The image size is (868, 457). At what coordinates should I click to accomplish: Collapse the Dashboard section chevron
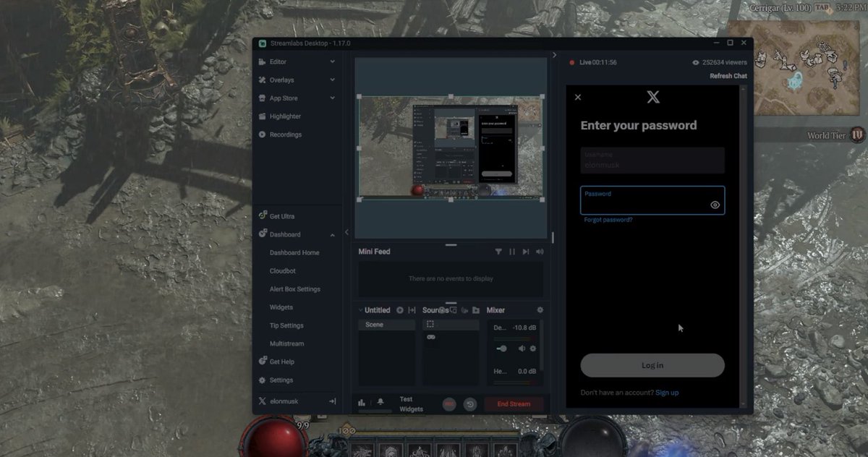(333, 234)
